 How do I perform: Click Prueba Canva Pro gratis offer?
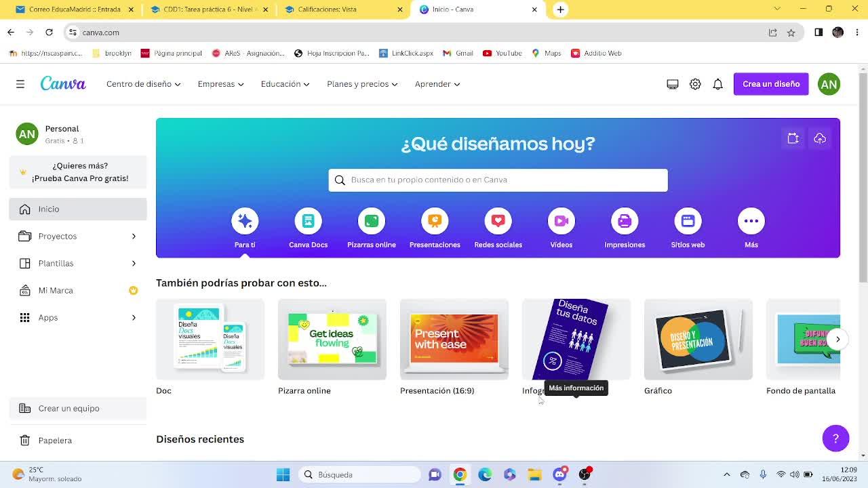(x=78, y=172)
